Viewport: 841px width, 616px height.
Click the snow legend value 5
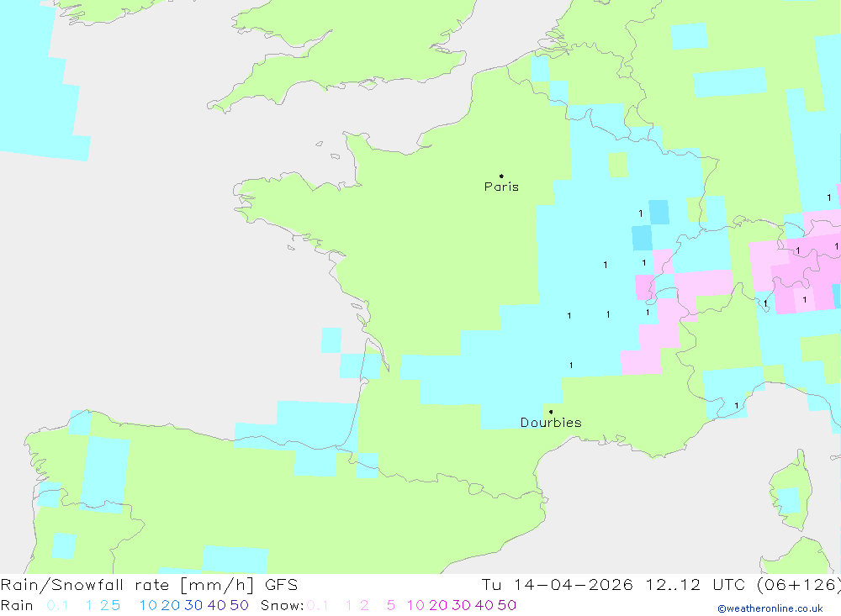pos(391,605)
